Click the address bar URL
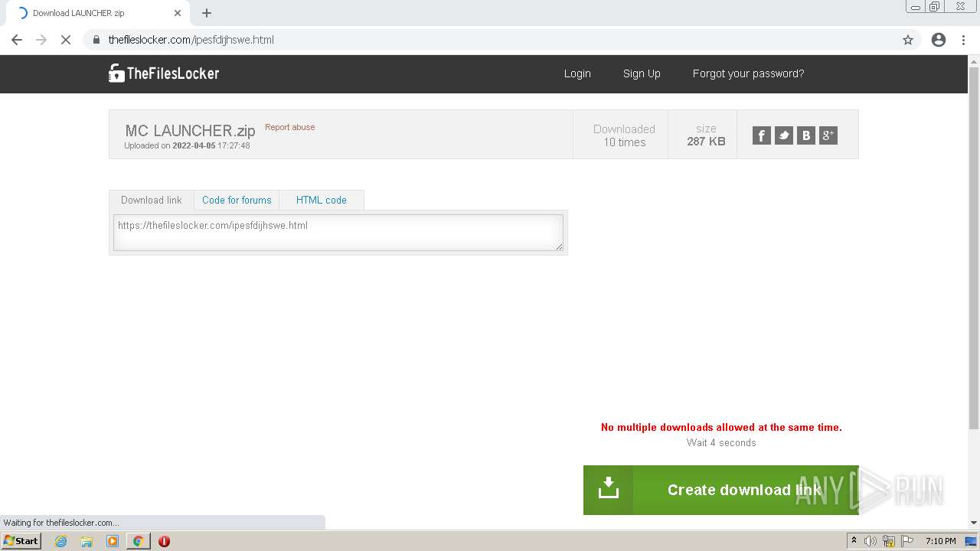This screenshot has width=980, height=551. pos(191,40)
